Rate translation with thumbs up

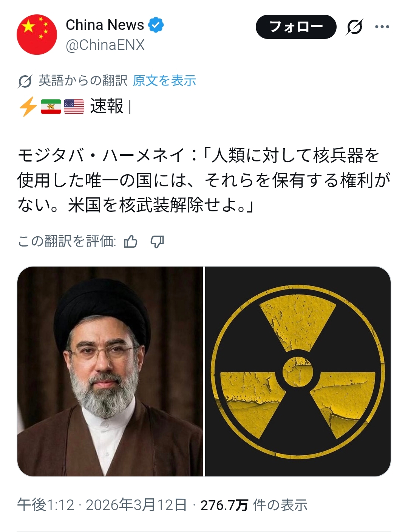[x=131, y=241]
